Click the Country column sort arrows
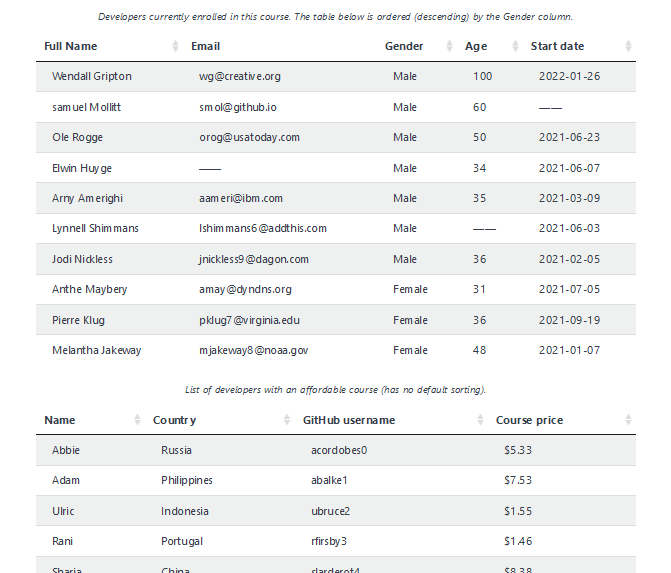Viewport: 671px width, 573px height. [x=287, y=421]
